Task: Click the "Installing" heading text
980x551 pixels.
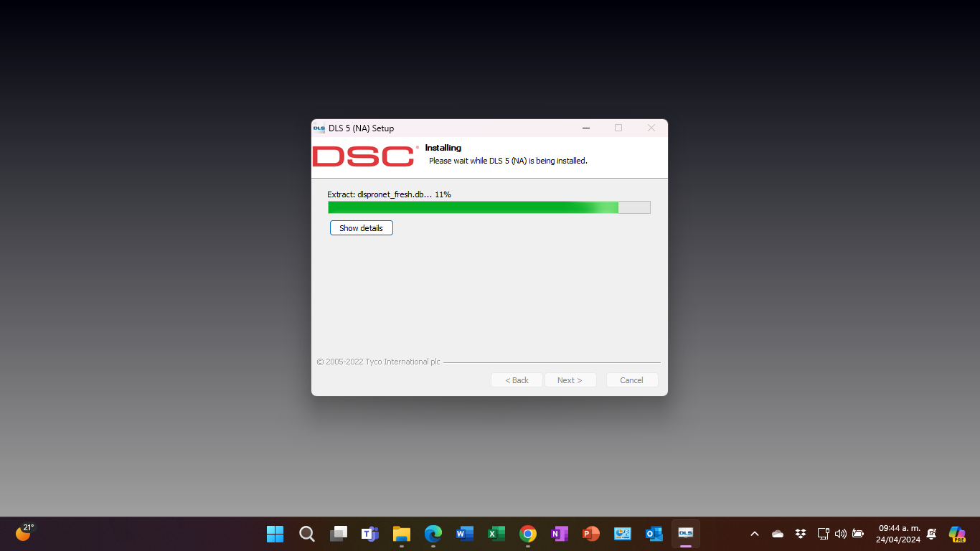Action: tap(443, 148)
